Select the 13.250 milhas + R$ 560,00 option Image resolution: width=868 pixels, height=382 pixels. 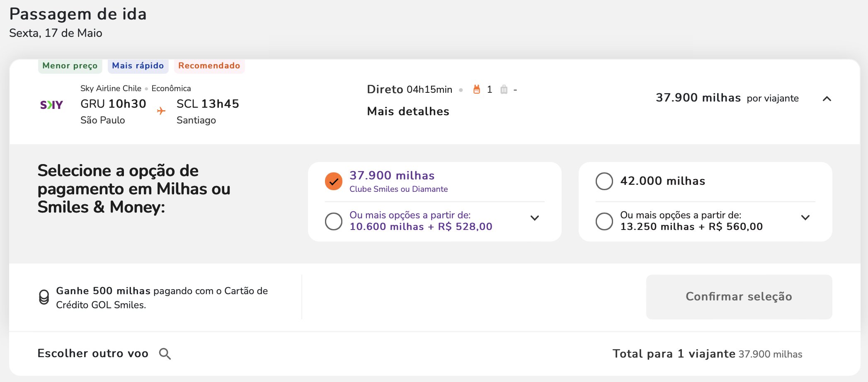click(604, 221)
